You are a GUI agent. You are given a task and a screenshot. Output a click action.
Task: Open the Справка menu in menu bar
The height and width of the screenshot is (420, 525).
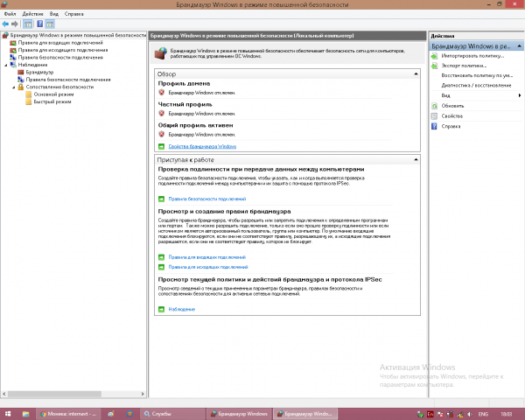pos(74,14)
